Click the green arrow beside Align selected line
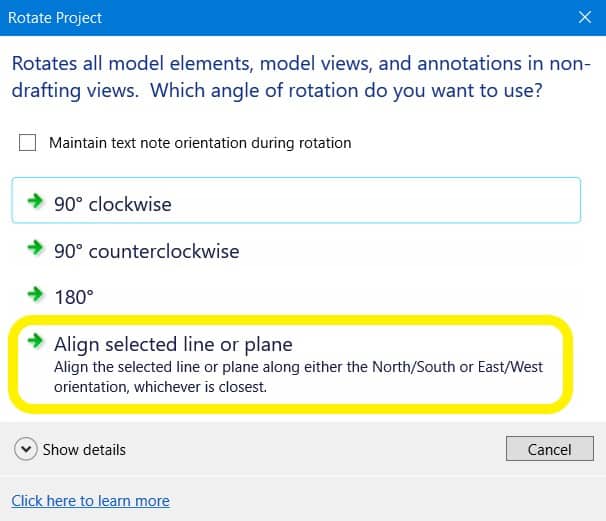 click(x=36, y=341)
